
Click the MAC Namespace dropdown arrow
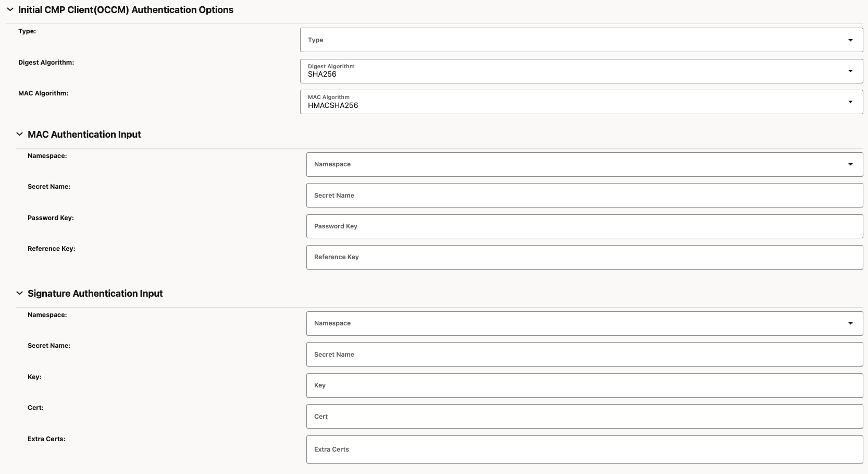coord(851,164)
